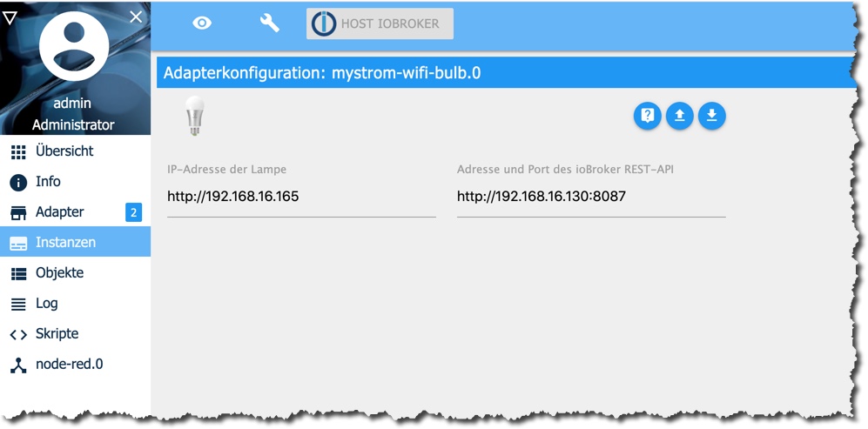The width and height of the screenshot is (868, 429).
Task: Click the Adapter store icon
Action: click(18, 213)
